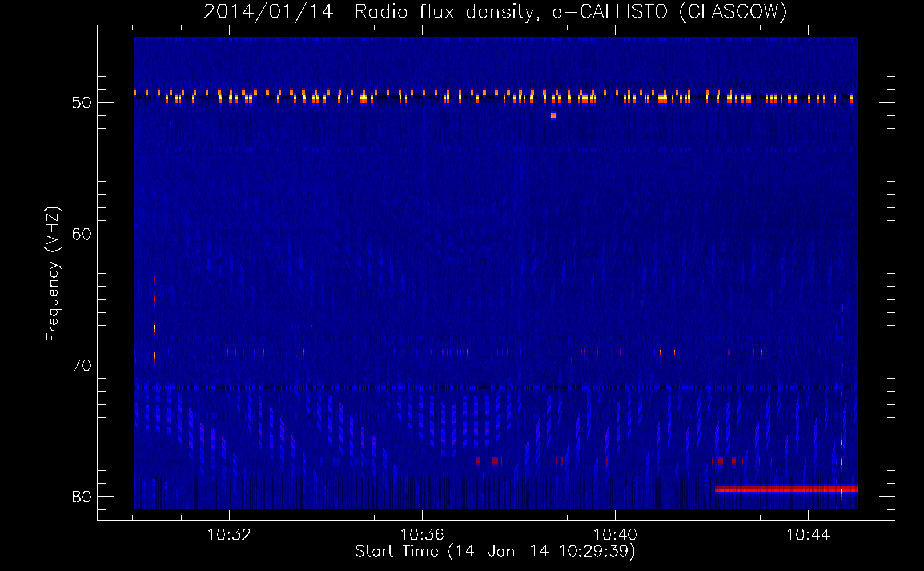Click the 'Start Time (14-Jan-14 10:29:39)' label
Viewport: 924px width, 571px height.
coord(495,552)
